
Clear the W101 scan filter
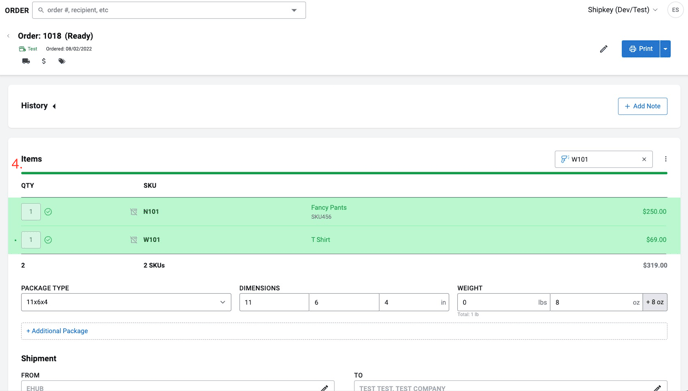click(644, 159)
